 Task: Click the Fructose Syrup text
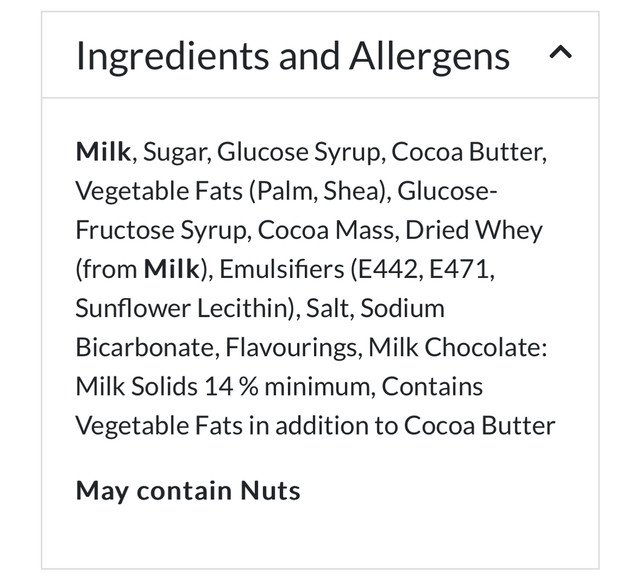163,231
